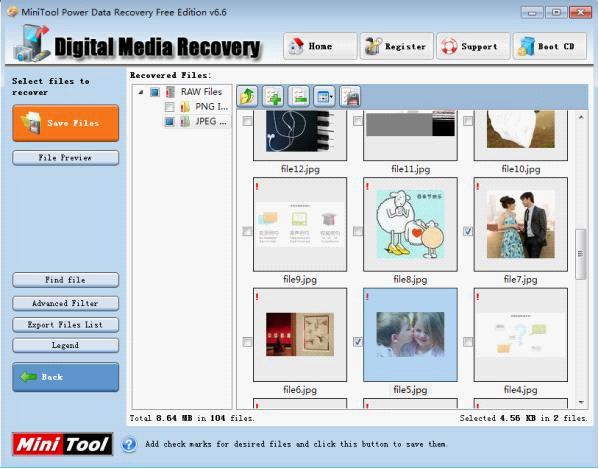The height and width of the screenshot is (469, 599).
Task: Check the file4.jpg checkbox
Action: (x=468, y=342)
